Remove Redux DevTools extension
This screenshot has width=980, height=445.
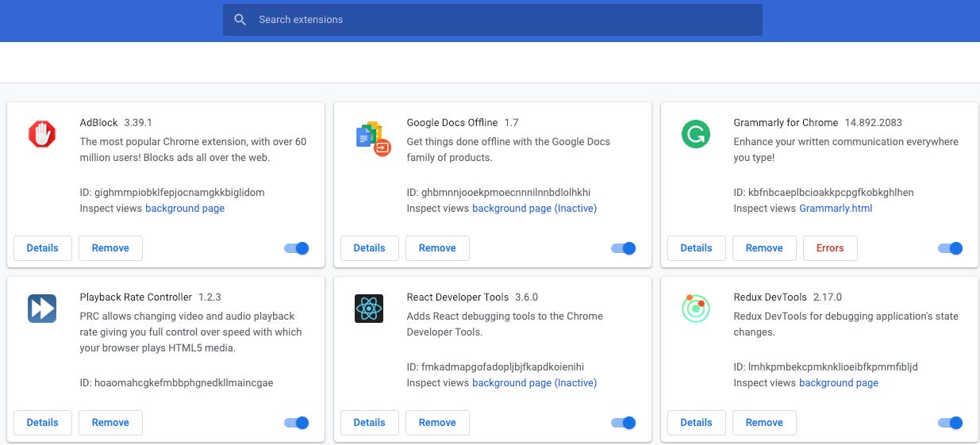[764, 423]
